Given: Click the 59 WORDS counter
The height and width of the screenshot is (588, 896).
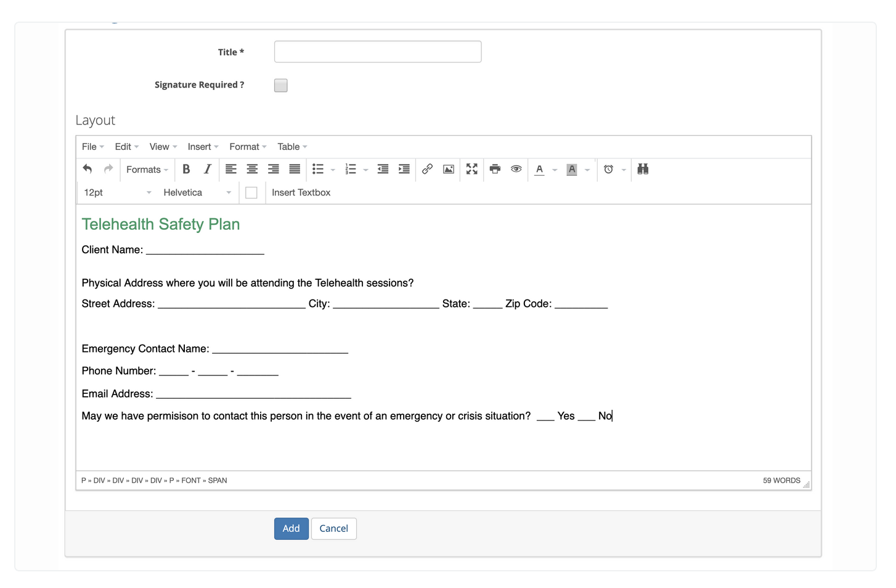Looking at the screenshot, I should 781,481.
